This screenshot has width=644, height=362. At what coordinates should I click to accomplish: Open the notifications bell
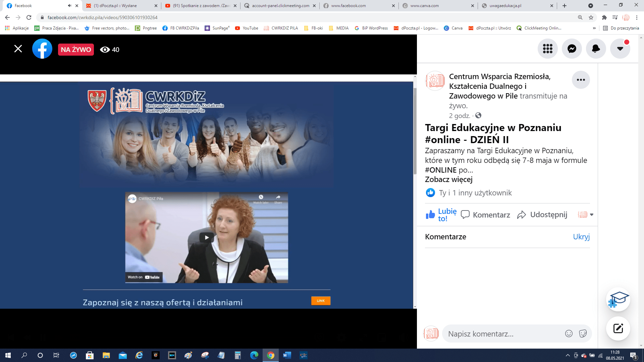[x=596, y=49]
